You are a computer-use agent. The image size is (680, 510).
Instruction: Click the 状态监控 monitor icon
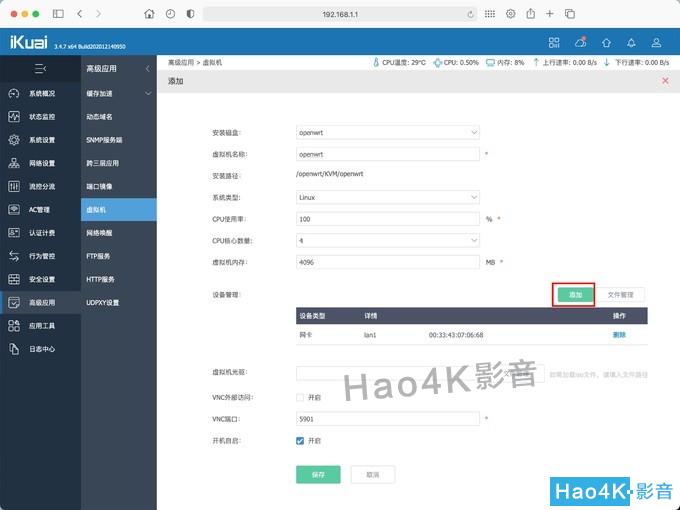tap(14, 117)
